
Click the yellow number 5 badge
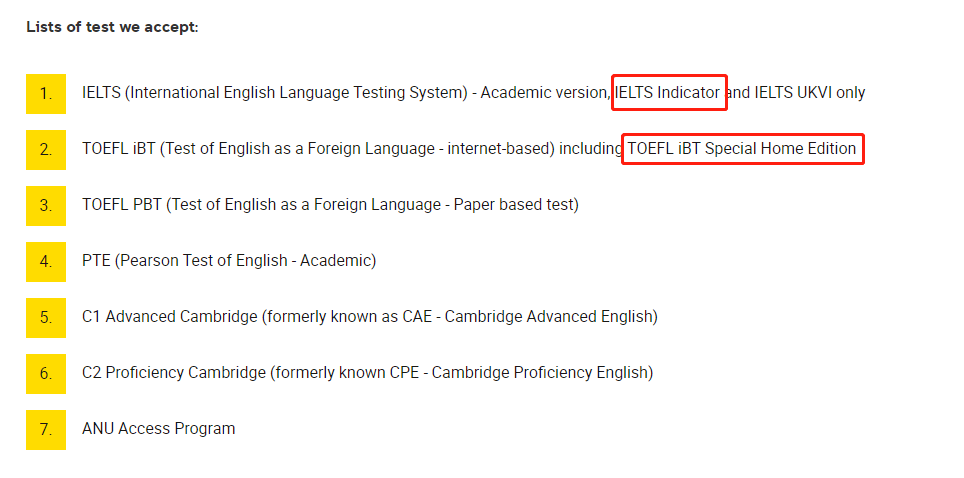coord(45,317)
